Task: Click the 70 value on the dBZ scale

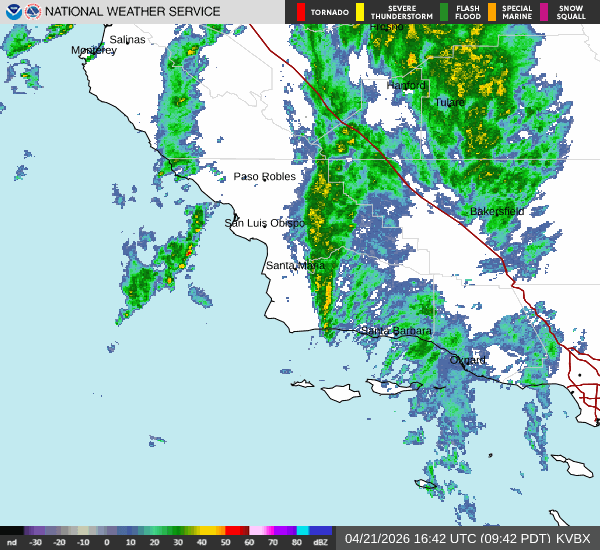Action: (273, 542)
